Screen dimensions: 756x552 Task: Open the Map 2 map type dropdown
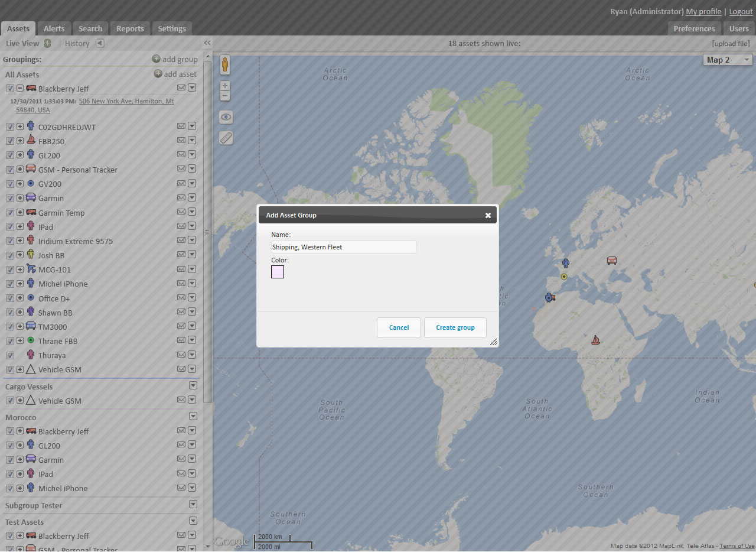click(728, 60)
